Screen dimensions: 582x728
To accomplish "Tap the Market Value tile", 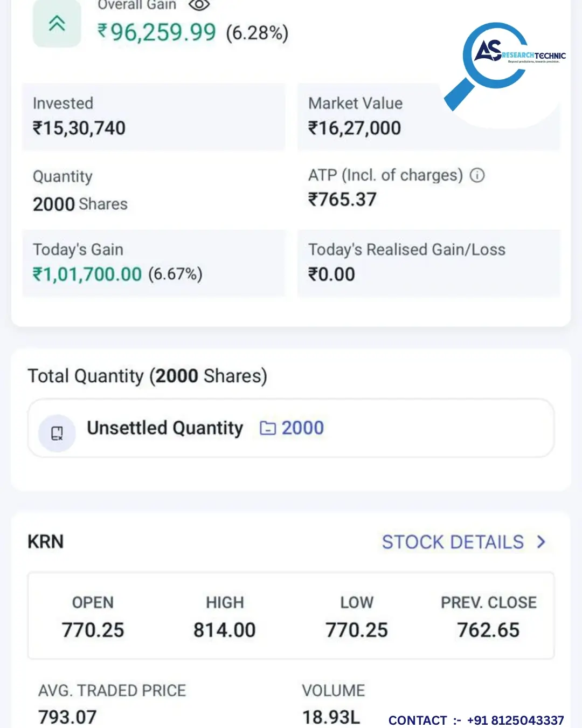I will [428, 117].
